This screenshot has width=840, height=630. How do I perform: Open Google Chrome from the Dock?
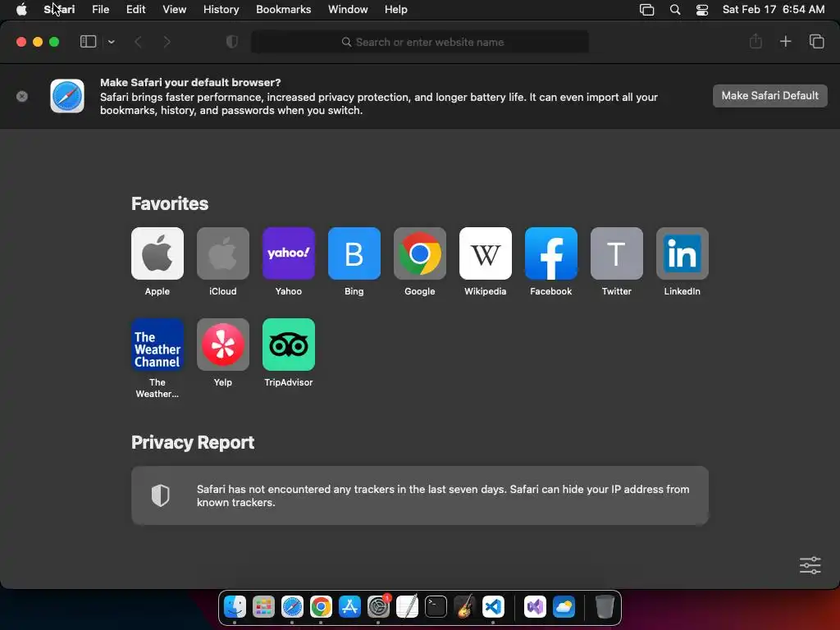pos(321,607)
